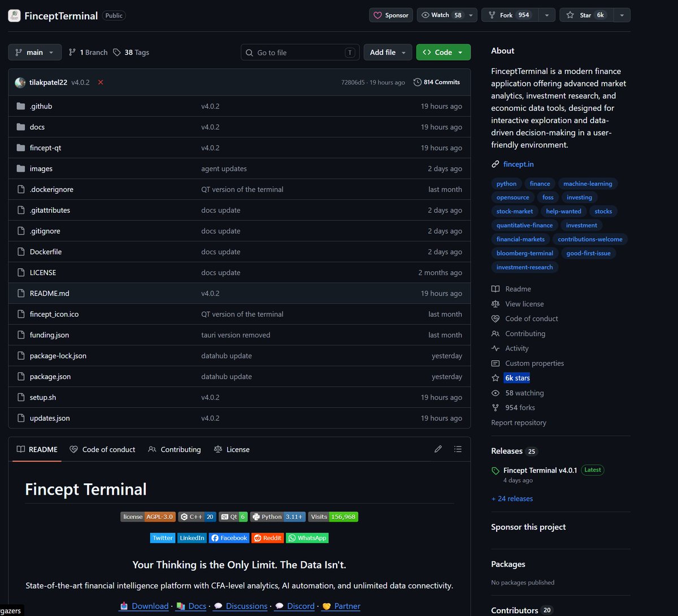
Task: Click the Contributing people icon in About
Action: (x=496, y=334)
